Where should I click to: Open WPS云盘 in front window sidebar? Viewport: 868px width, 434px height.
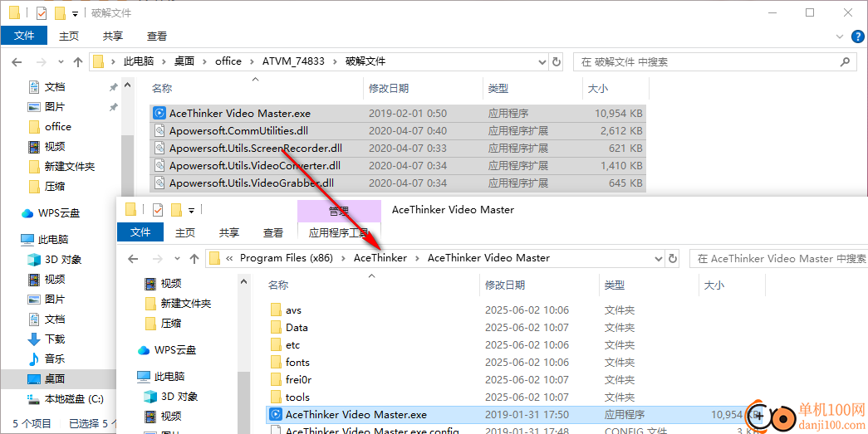(x=166, y=350)
